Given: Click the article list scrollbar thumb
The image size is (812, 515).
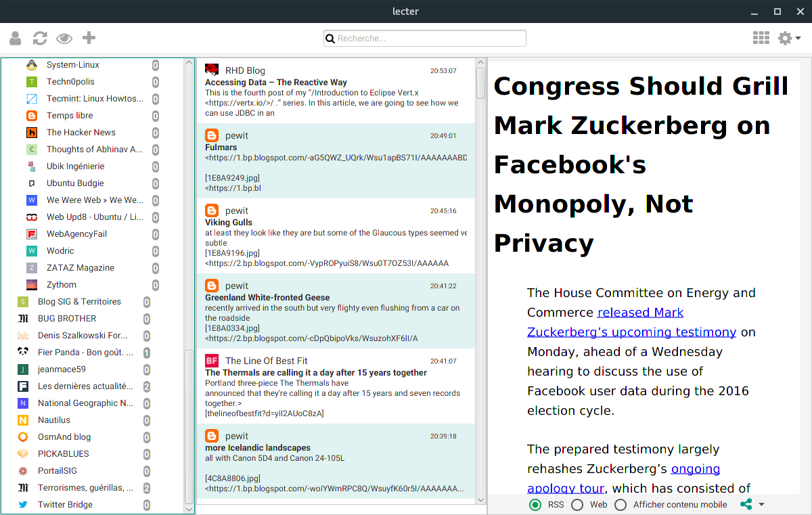Looking at the screenshot, I should (x=481, y=83).
